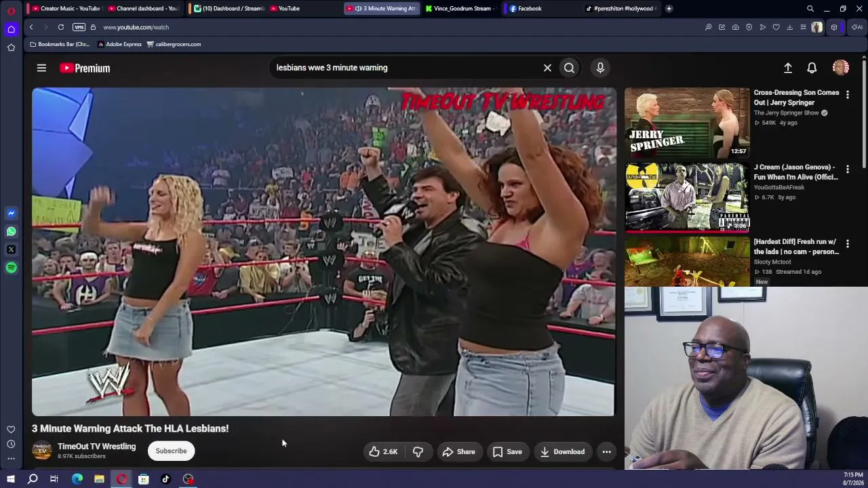Switch to Channel dashboard tab

coord(143,8)
